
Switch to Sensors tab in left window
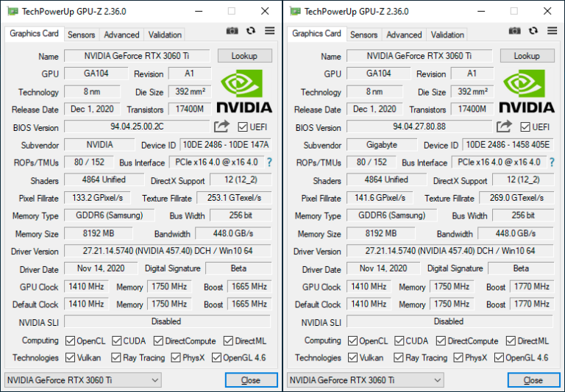82,35
